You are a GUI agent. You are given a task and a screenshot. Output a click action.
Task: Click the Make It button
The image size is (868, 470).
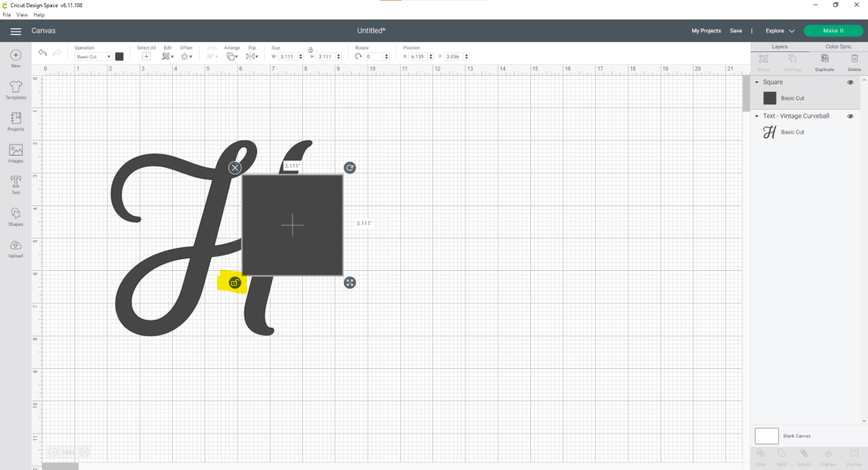(x=833, y=31)
